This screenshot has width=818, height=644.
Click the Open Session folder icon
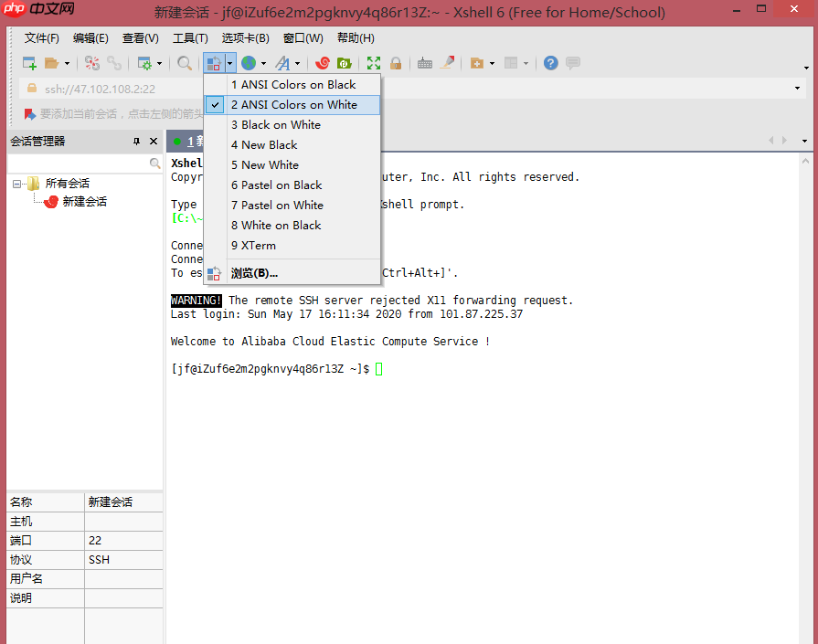(x=52, y=63)
